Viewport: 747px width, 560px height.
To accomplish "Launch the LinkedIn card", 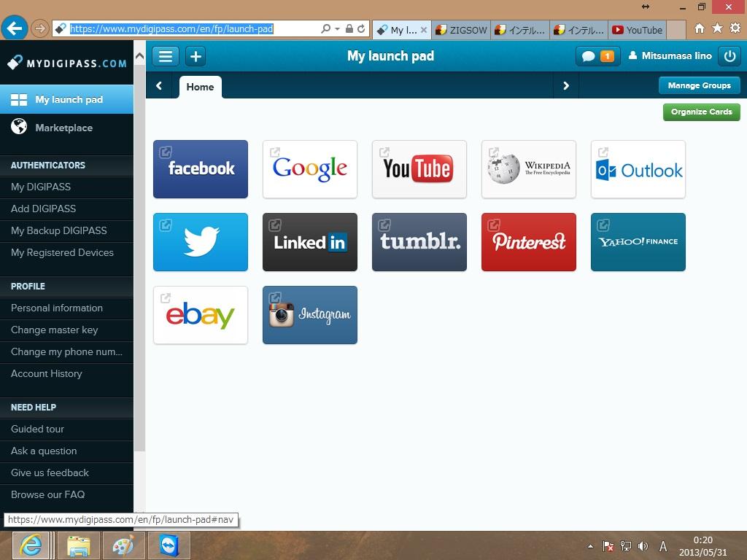I will click(x=309, y=242).
